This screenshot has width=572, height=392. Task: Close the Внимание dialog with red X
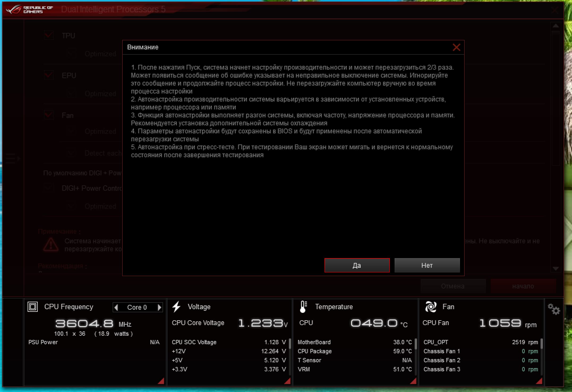point(456,48)
